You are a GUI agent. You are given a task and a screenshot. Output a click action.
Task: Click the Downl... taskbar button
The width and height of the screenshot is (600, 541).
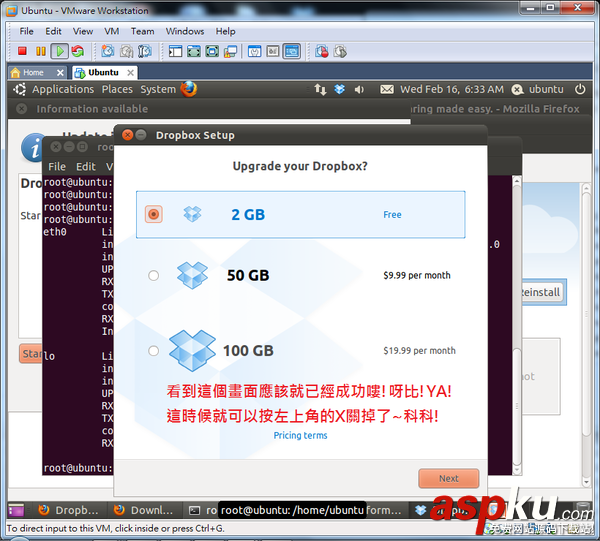(143, 510)
